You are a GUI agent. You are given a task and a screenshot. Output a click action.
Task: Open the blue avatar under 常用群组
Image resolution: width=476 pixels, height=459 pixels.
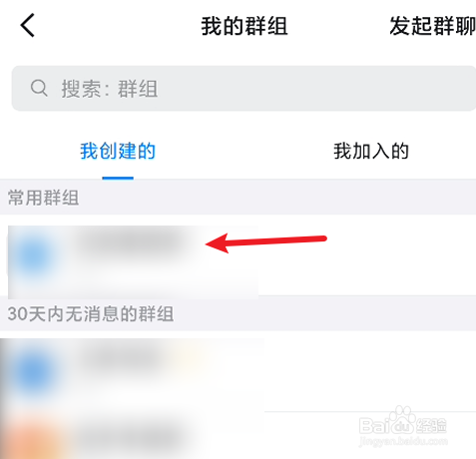point(33,255)
